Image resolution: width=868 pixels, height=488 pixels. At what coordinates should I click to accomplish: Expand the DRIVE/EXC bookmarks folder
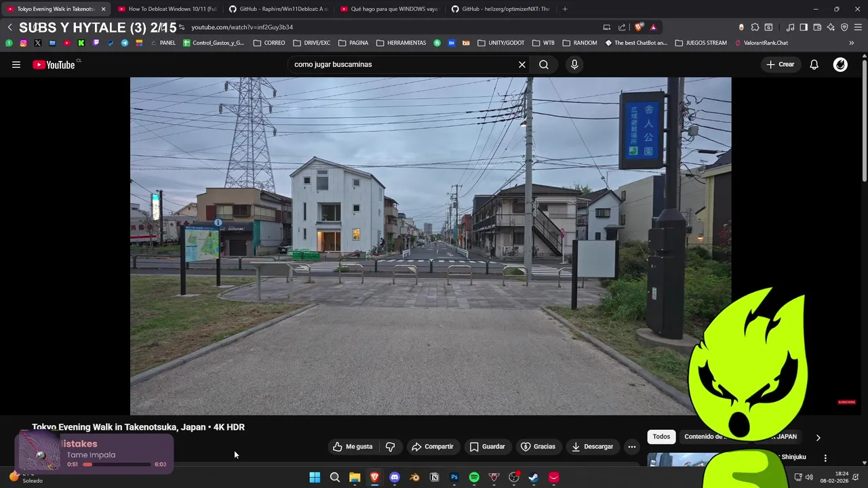tap(312, 43)
